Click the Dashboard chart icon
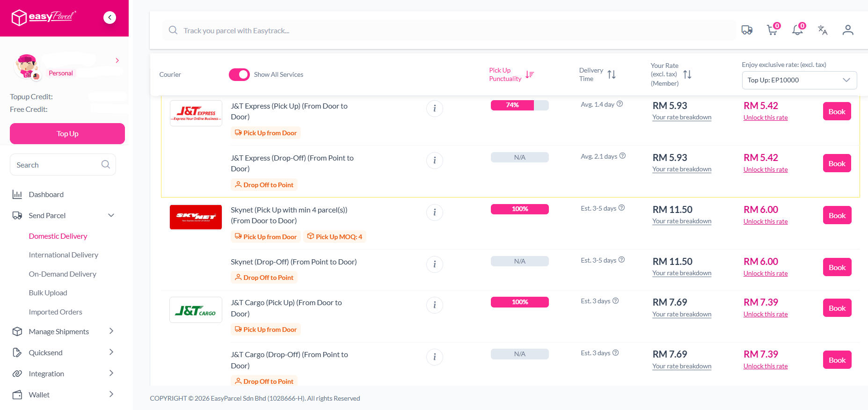Screen dimensions: 868x410 (x=17, y=194)
